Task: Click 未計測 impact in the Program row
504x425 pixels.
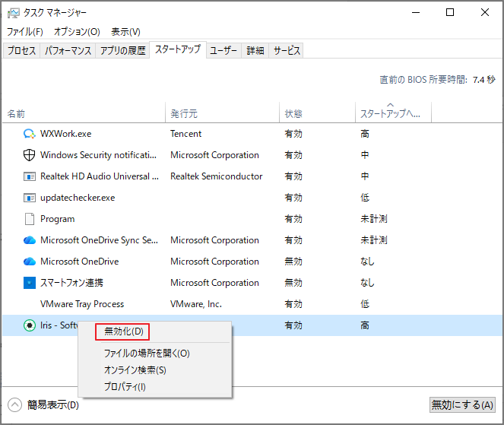Action: (374, 219)
